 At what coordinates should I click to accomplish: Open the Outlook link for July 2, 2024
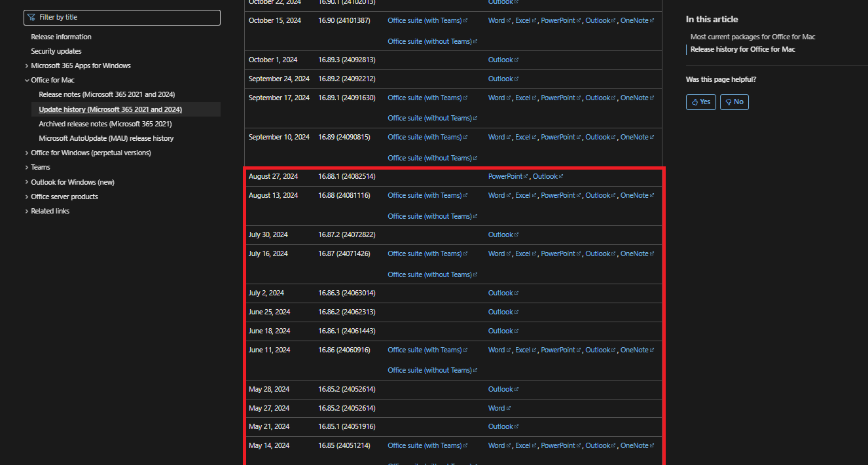point(503,293)
